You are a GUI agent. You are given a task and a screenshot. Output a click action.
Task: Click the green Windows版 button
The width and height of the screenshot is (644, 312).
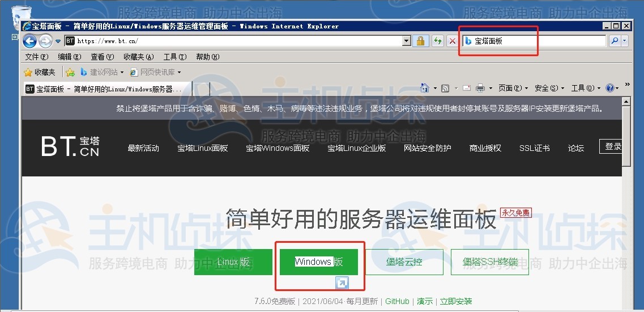tap(319, 262)
